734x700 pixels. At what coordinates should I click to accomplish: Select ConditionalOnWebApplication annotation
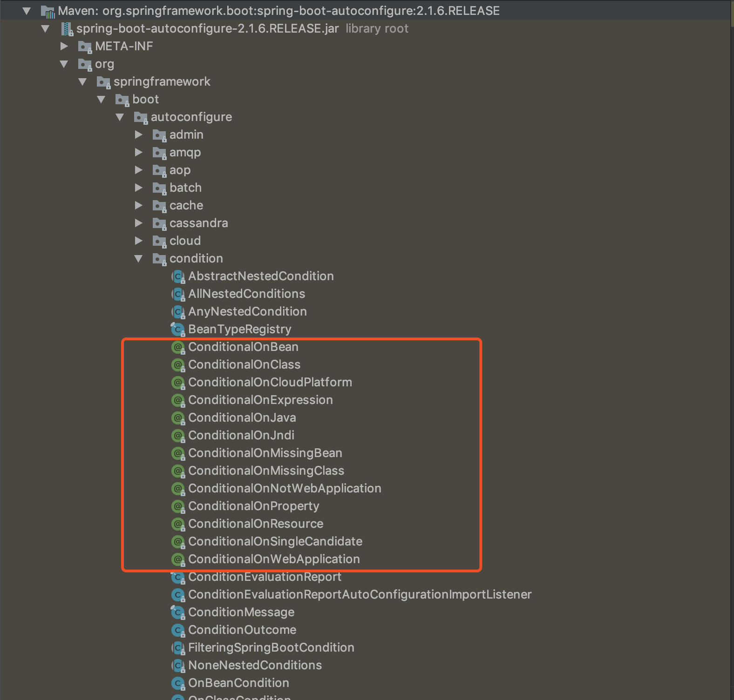pos(274,559)
